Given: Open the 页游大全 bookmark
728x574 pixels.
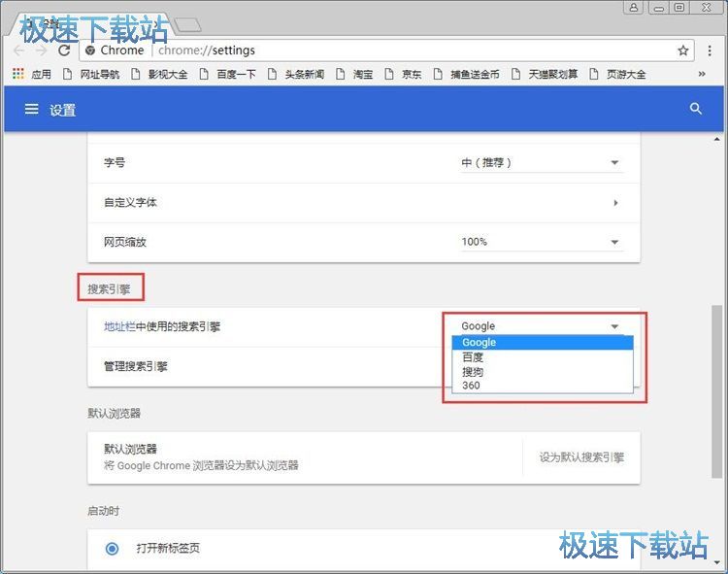Looking at the screenshot, I should (617, 74).
